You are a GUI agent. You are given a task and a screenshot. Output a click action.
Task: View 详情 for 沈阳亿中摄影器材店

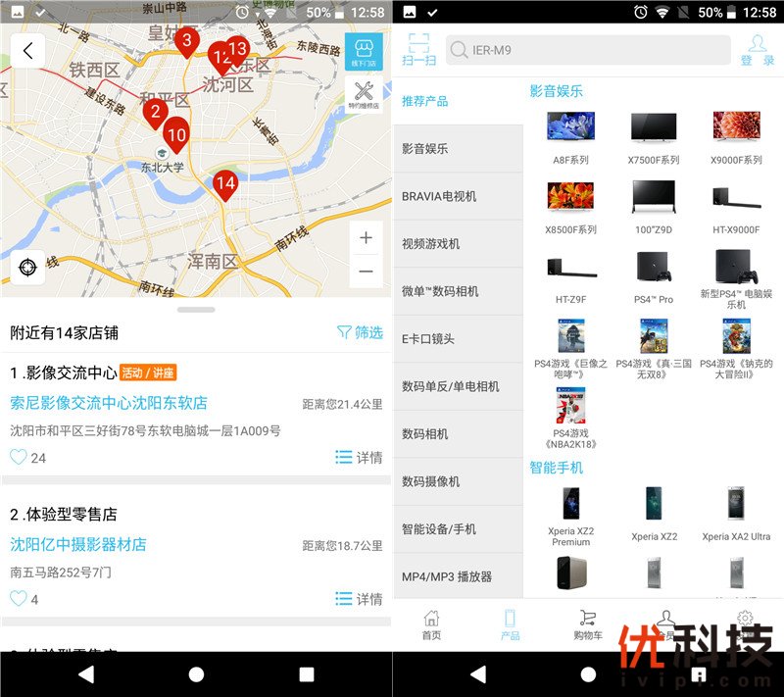(359, 599)
